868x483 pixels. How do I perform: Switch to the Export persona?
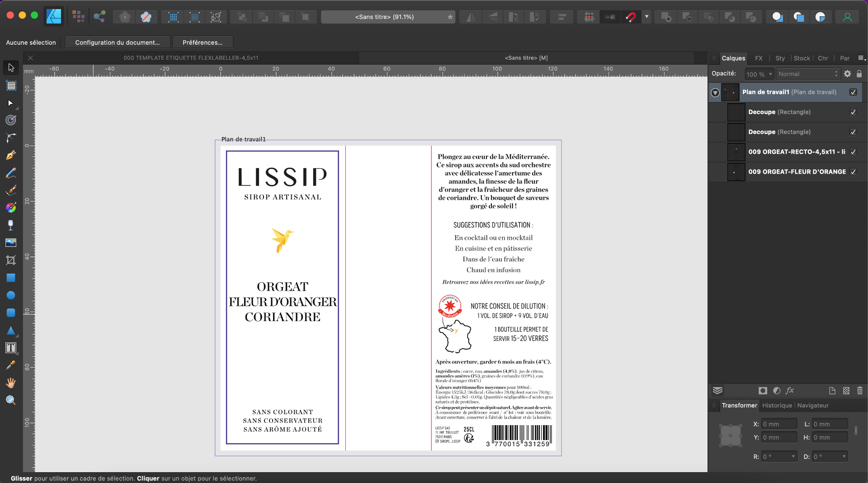click(x=99, y=17)
